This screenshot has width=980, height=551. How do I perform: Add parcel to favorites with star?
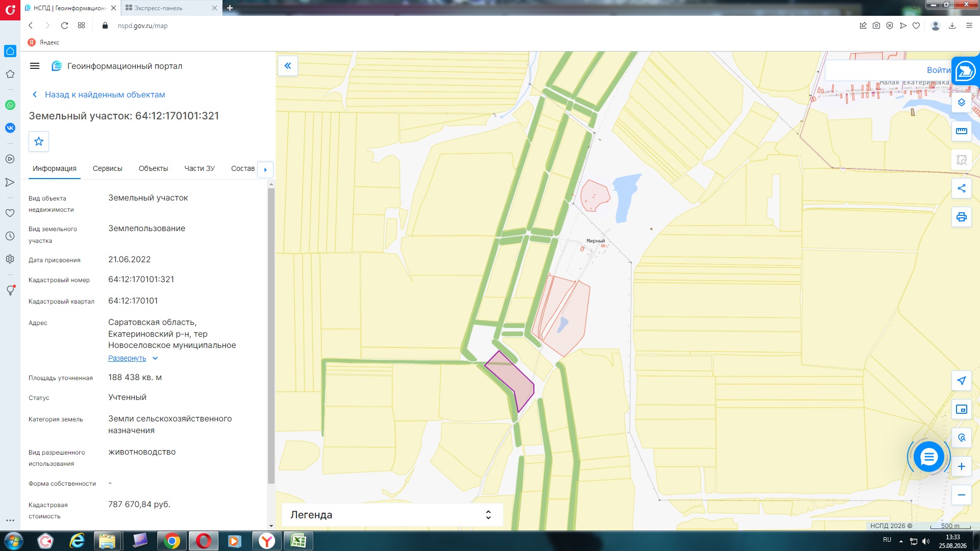click(x=39, y=142)
